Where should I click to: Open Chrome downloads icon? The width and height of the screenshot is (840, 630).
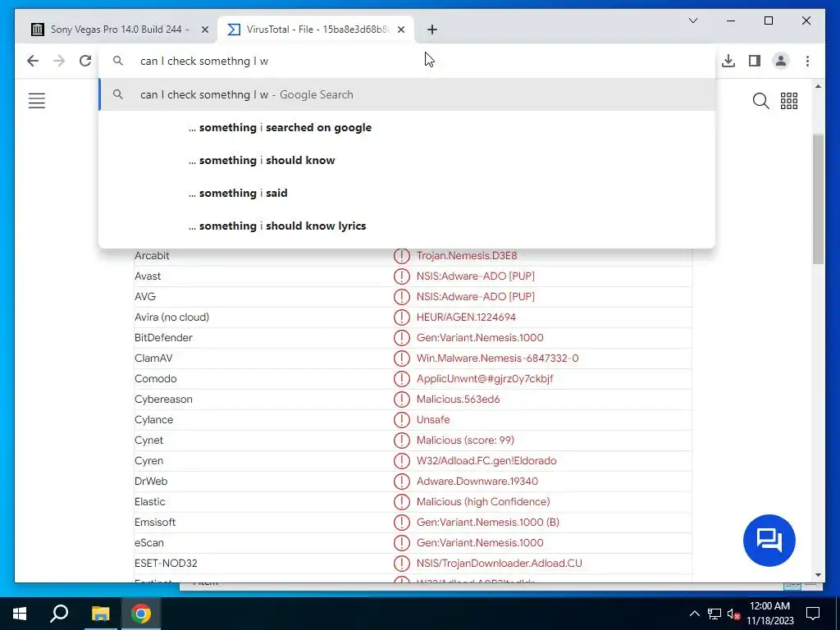click(728, 61)
